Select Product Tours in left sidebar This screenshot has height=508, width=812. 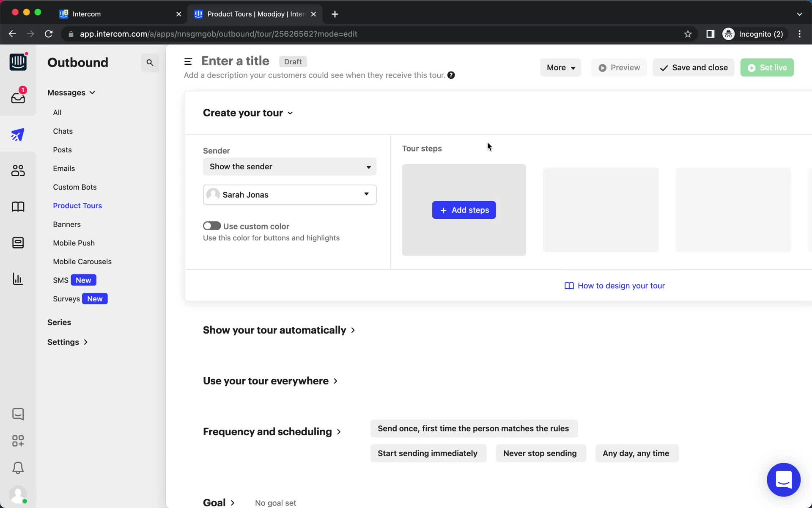tap(78, 205)
